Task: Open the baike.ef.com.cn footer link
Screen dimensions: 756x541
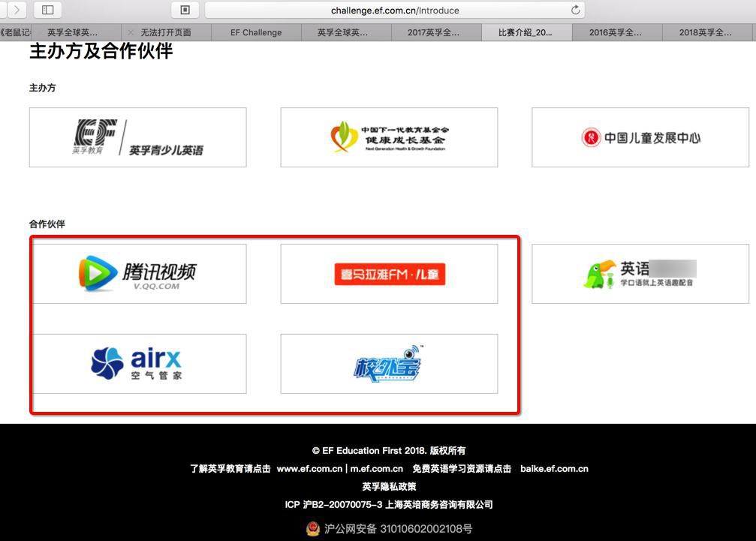Action: pyautogui.click(x=555, y=469)
